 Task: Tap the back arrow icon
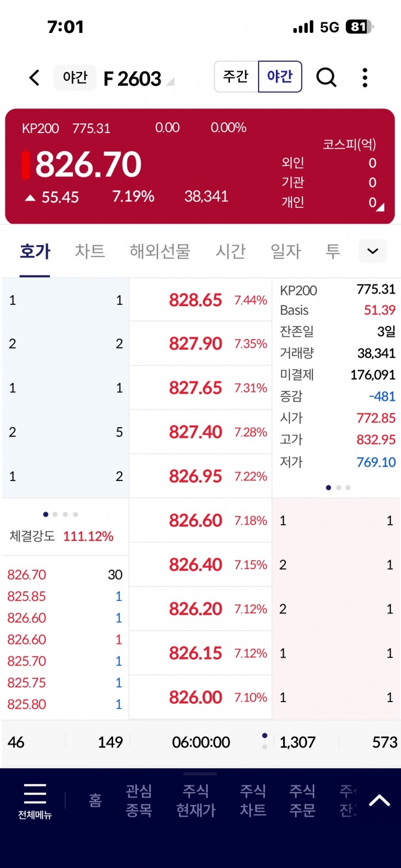[x=35, y=78]
